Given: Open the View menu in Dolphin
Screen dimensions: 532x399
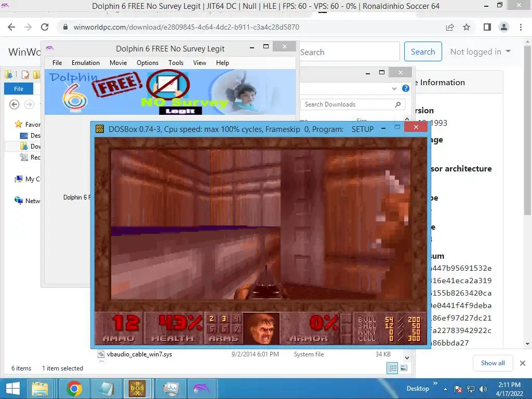Looking at the screenshot, I should (x=199, y=63).
